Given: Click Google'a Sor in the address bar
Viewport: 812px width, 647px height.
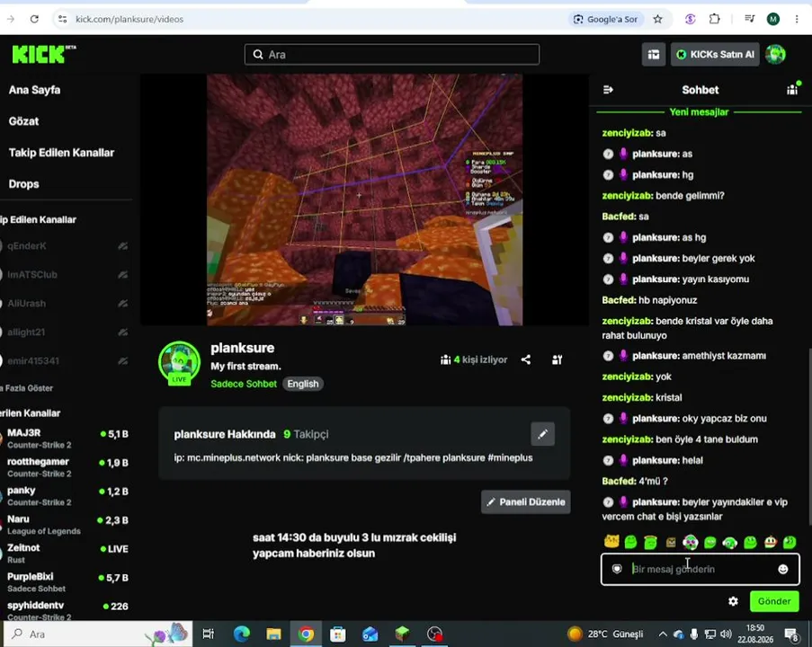Looking at the screenshot, I should (x=606, y=19).
